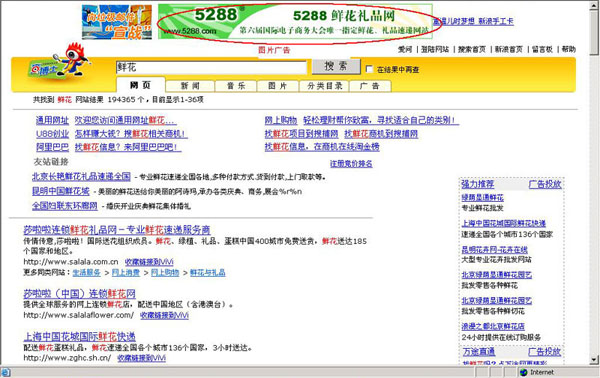Open 北京长艳鲜花礼品速递全国 link
Screen dimensions: 600x378
(x=81, y=177)
